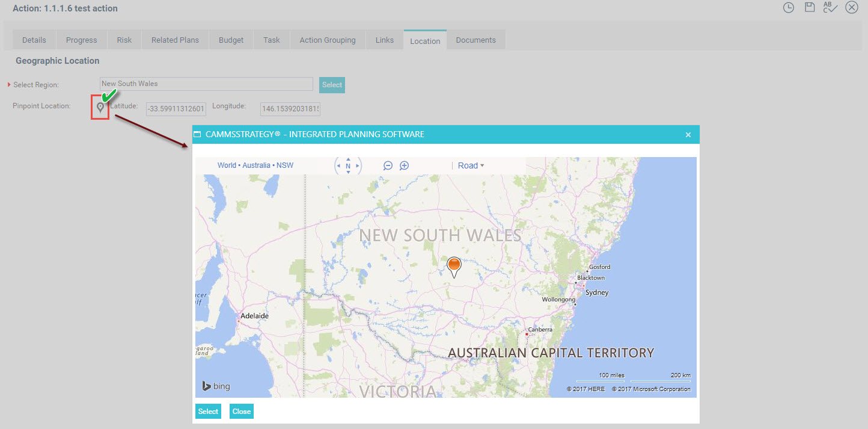Pan the map north using the compass arrow
Screen dimensions: 868x429
(348, 159)
